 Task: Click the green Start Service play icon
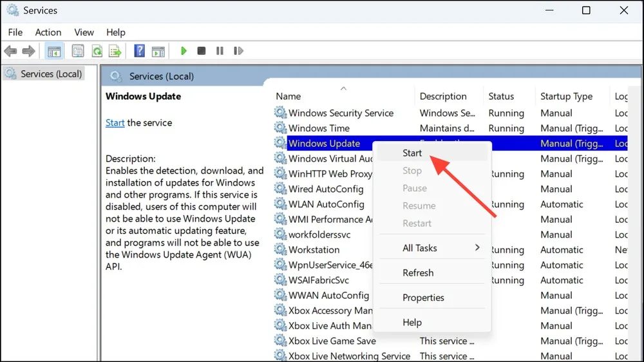click(184, 51)
